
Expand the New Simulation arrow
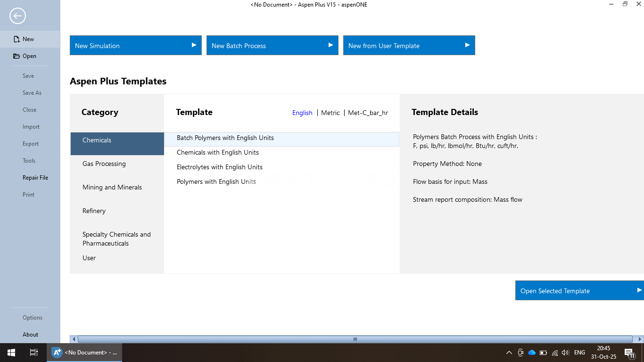pyautogui.click(x=194, y=45)
